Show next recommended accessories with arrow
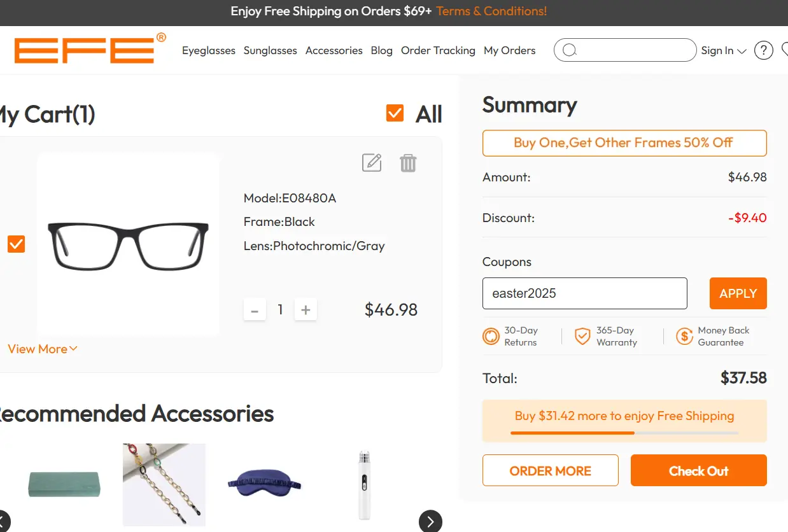The width and height of the screenshot is (788, 532). (430, 522)
